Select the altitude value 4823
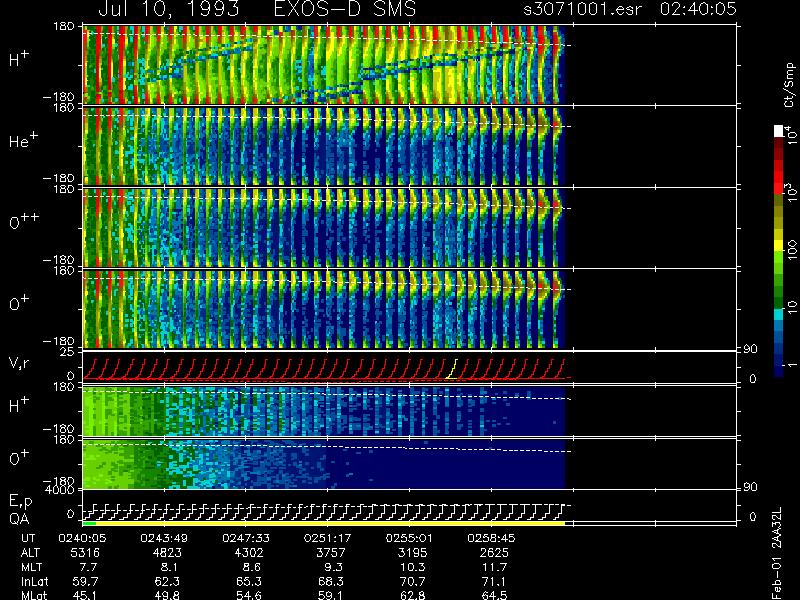 pos(167,553)
